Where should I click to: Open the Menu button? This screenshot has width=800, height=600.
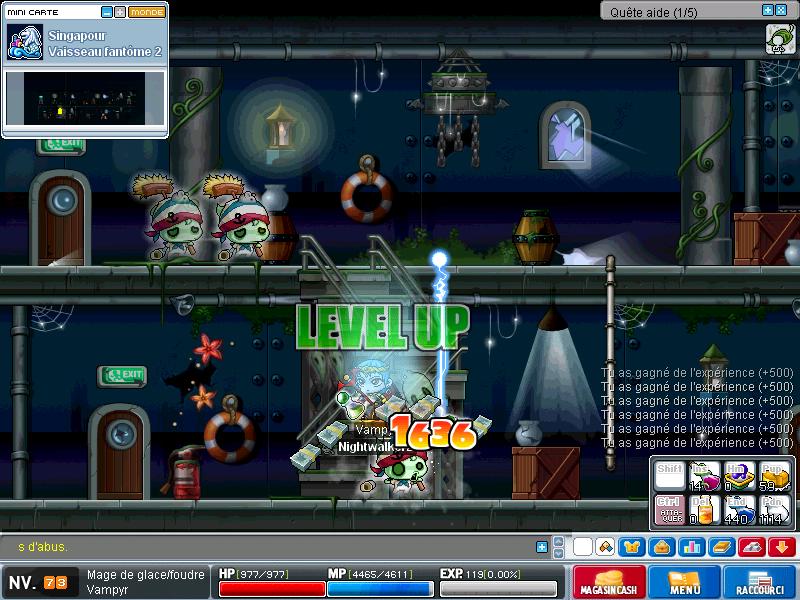(685, 582)
